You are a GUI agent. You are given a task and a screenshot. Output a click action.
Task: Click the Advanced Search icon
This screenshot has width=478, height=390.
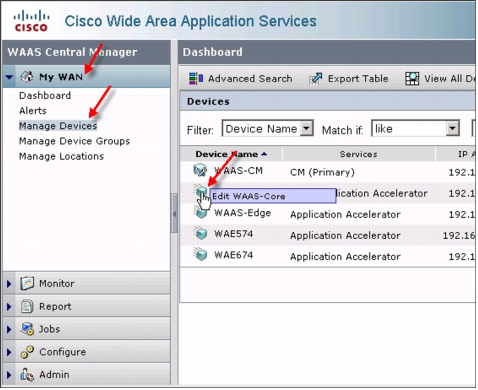196,79
